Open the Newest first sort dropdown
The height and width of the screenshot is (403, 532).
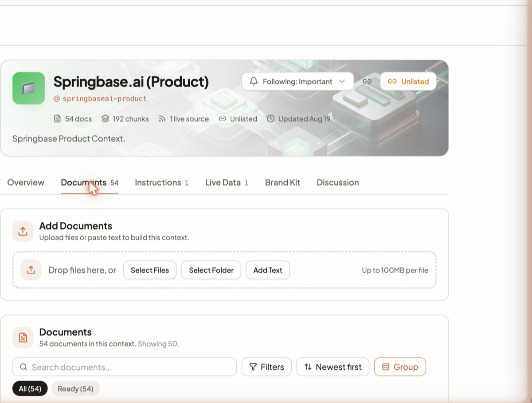click(x=332, y=367)
